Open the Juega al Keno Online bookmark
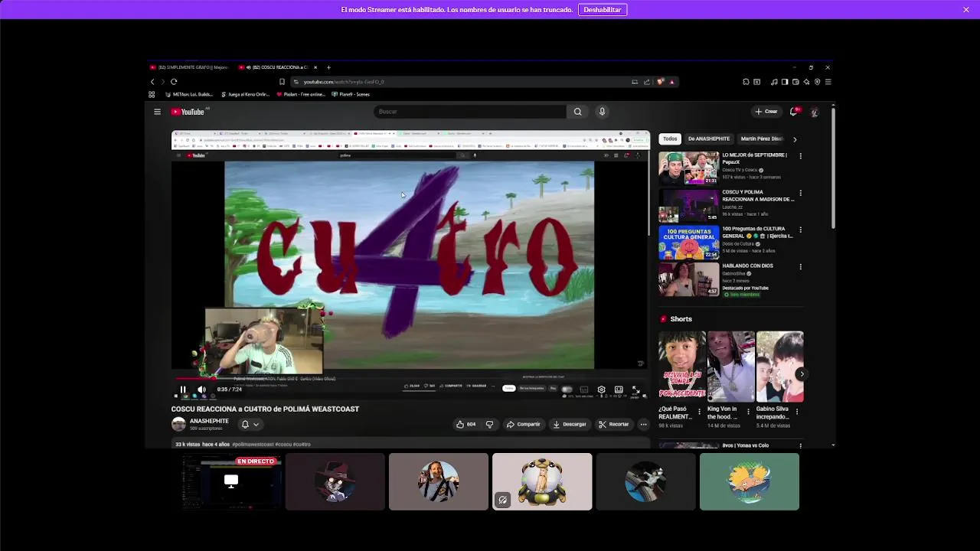 245,94
